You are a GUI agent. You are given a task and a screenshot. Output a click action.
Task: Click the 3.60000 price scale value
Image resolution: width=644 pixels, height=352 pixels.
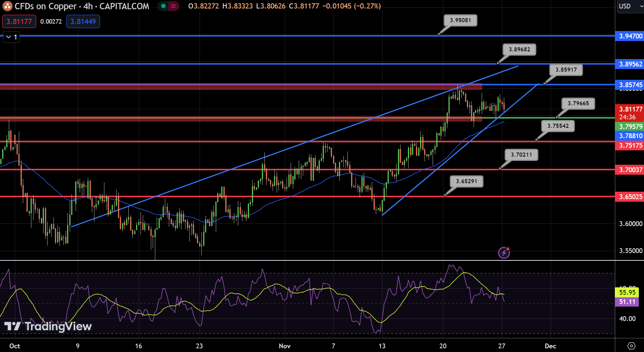coord(631,224)
